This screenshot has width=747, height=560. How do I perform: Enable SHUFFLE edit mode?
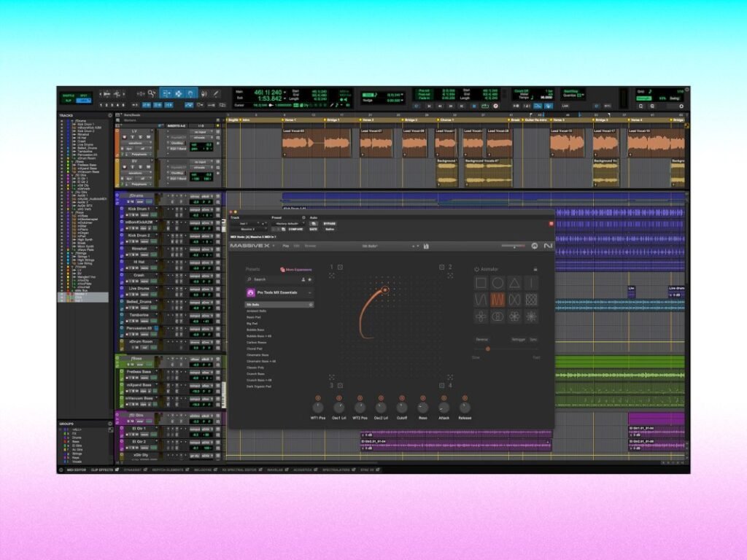click(x=69, y=96)
